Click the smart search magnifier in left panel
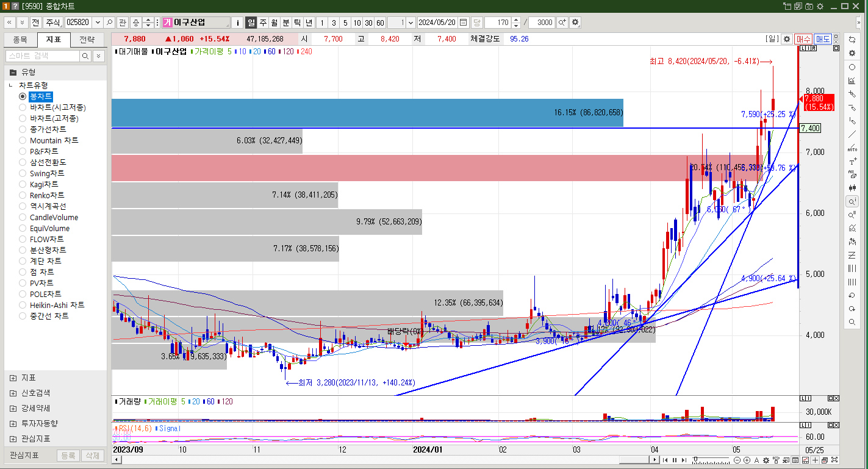The image size is (868, 469). click(85, 55)
